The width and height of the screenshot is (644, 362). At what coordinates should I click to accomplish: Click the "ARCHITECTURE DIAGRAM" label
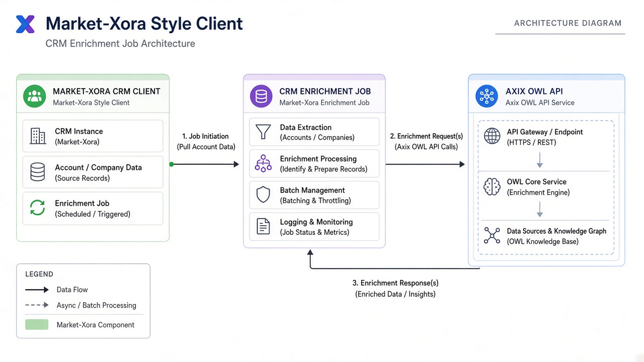point(568,23)
